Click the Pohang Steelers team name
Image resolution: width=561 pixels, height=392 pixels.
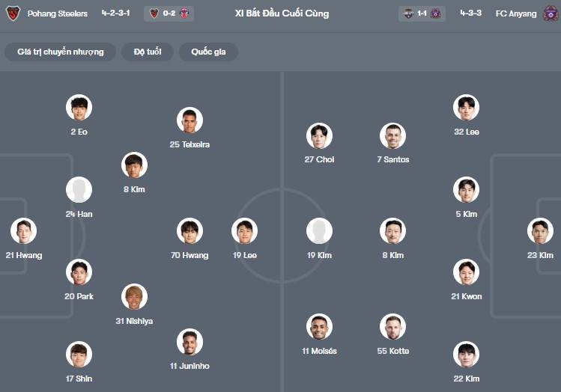pos(58,13)
